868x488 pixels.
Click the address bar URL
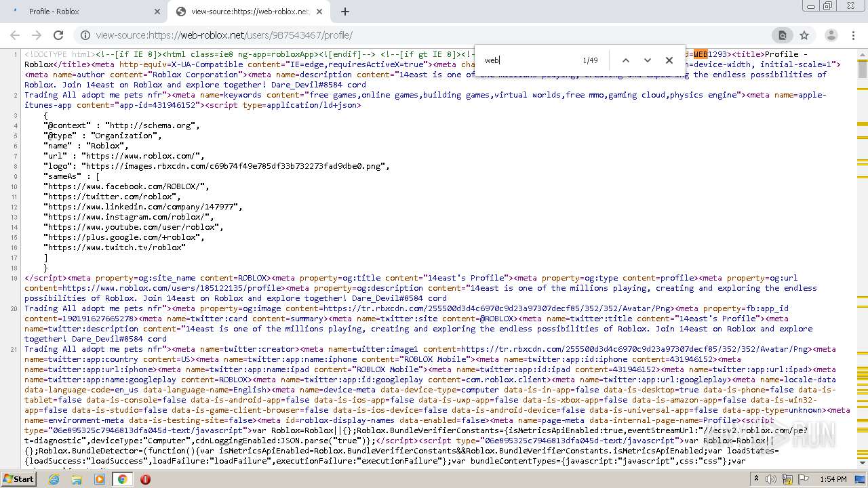tap(224, 35)
